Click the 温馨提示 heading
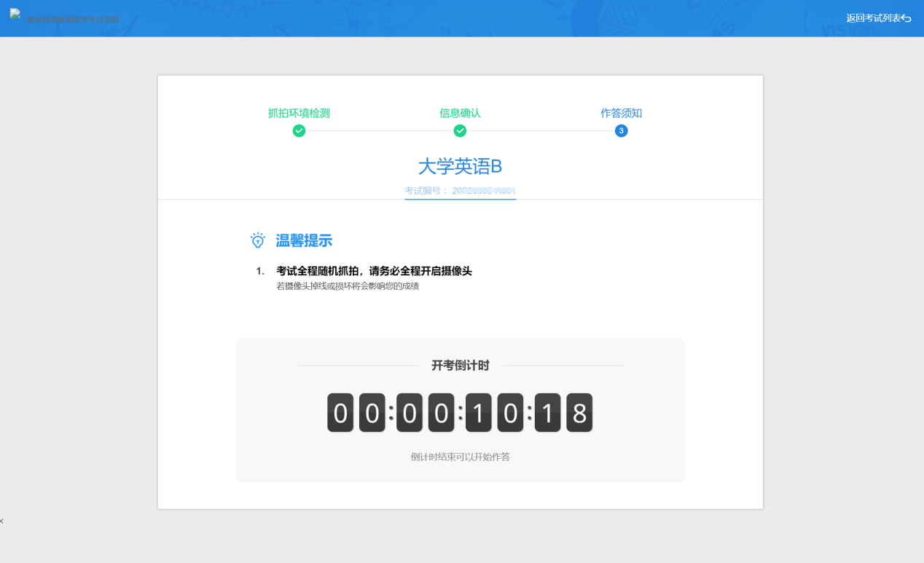This screenshot has height=563, width=924. (304, 240)
